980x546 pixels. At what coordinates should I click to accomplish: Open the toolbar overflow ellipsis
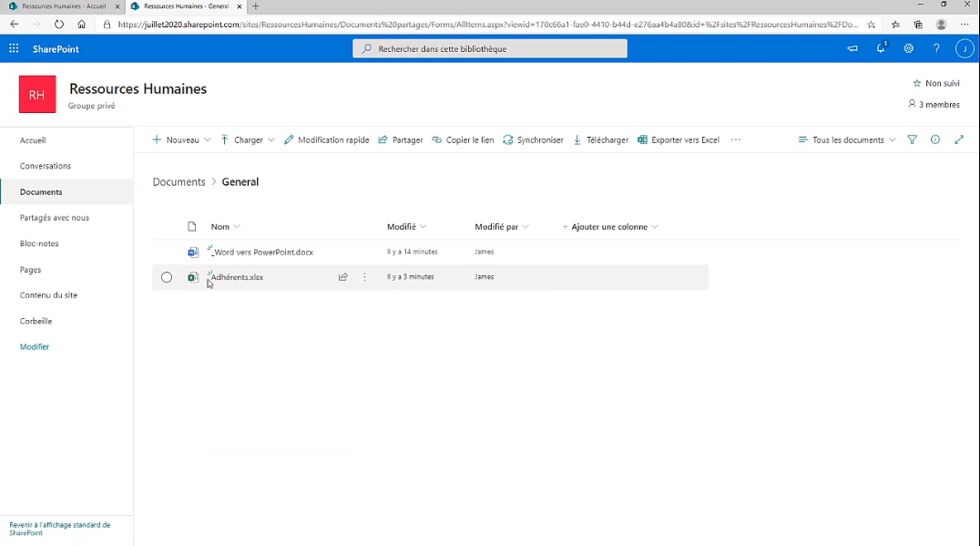[736, 140]
